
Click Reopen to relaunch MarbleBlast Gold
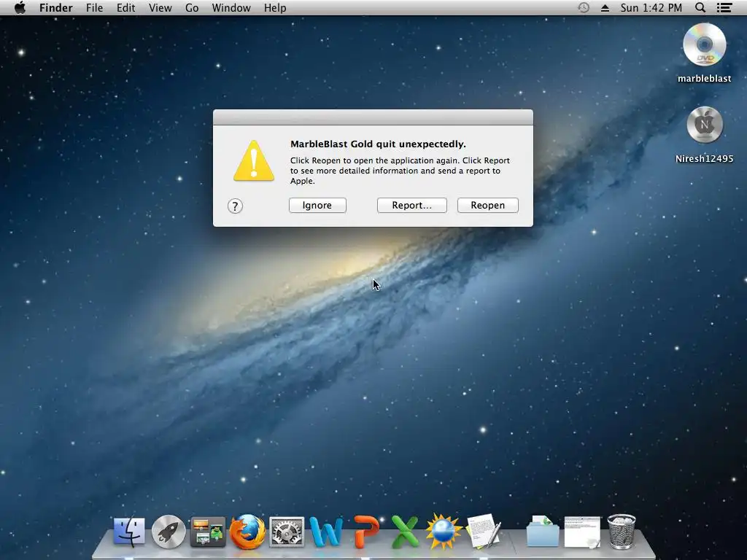pyautogui.click(x=488, y=205)
